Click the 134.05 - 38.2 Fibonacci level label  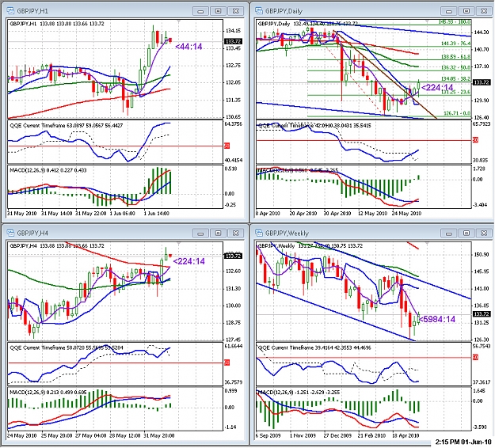coord(455,78)
